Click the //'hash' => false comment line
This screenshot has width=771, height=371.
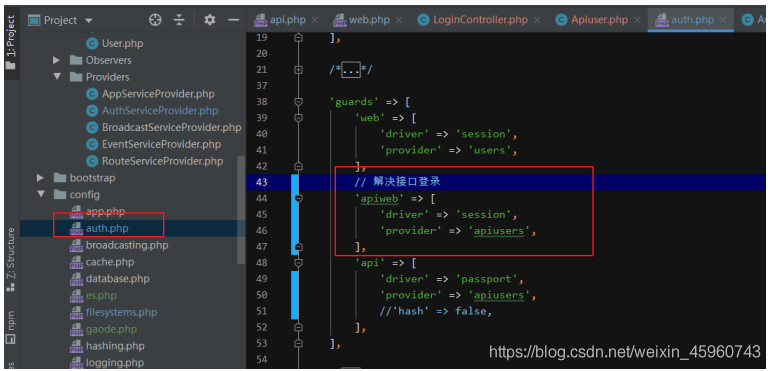click(x=436, y=311)
